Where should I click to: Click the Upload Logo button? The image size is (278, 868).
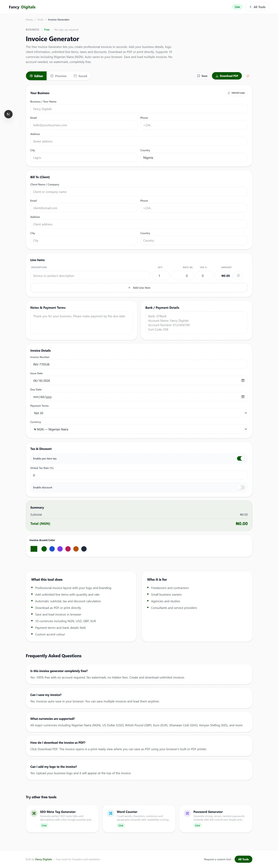point(236,93)
